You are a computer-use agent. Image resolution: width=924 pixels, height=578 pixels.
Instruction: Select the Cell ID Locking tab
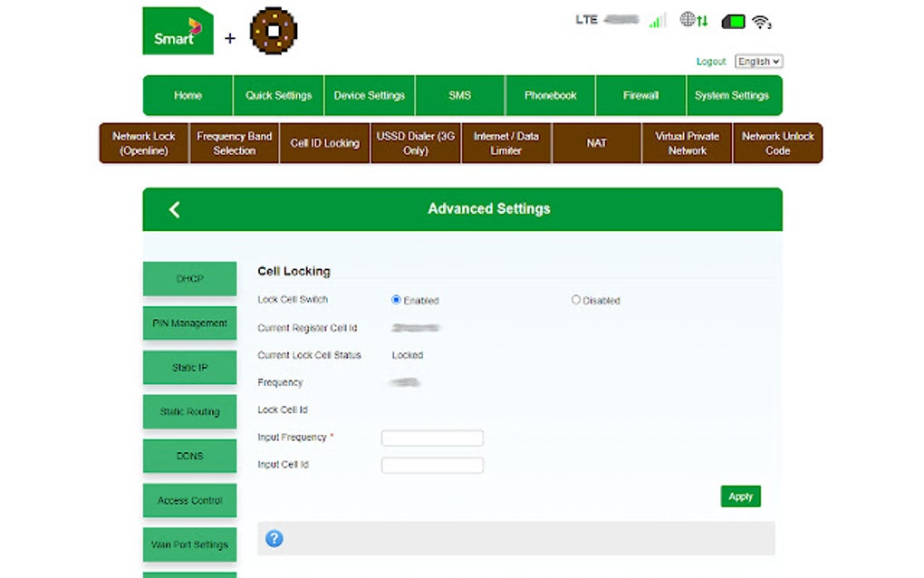click(x=324, y=142)
